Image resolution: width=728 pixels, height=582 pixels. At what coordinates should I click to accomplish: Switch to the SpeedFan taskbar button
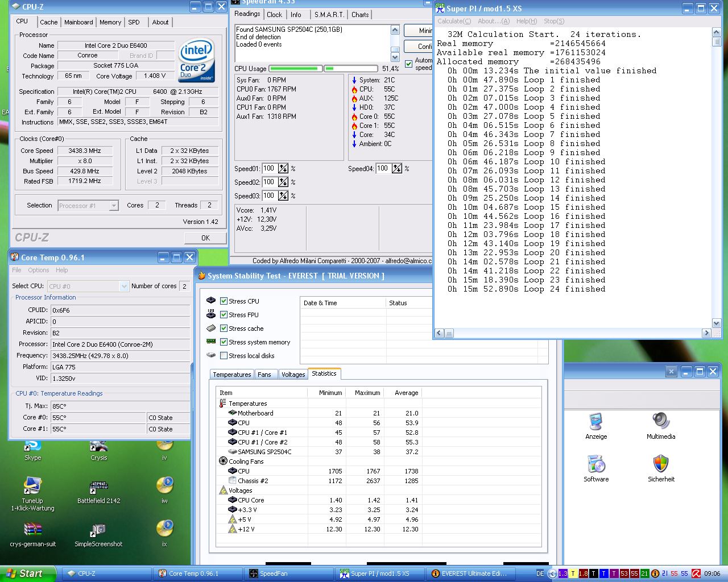pyautogui.click(x=288, y=573)
